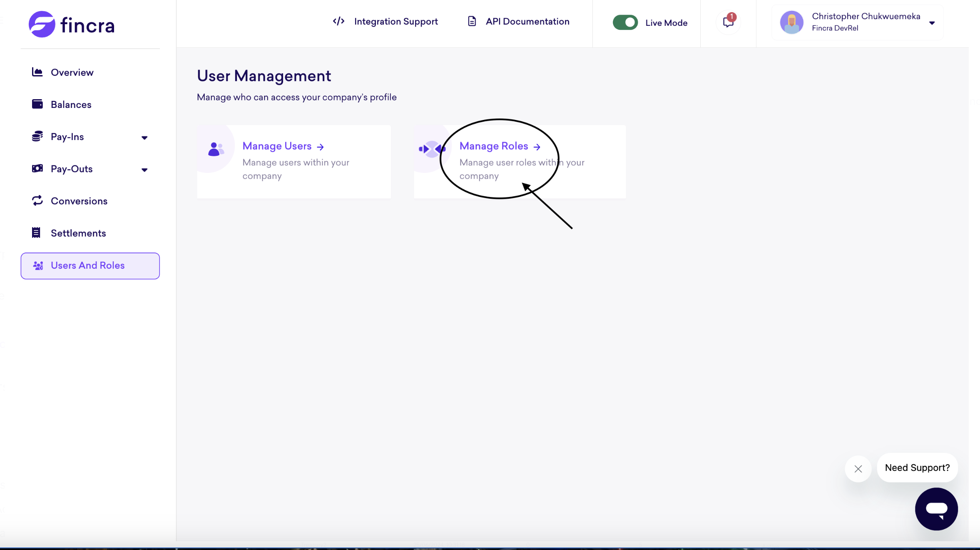Click the Christopher Chukwuemeka name
Screen dimensions: 980x550
(866, 16)
